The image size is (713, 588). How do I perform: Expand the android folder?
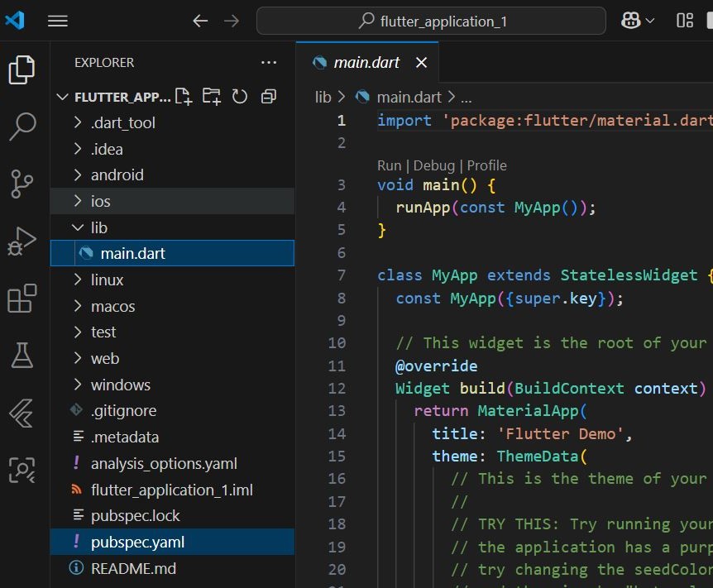117,175
